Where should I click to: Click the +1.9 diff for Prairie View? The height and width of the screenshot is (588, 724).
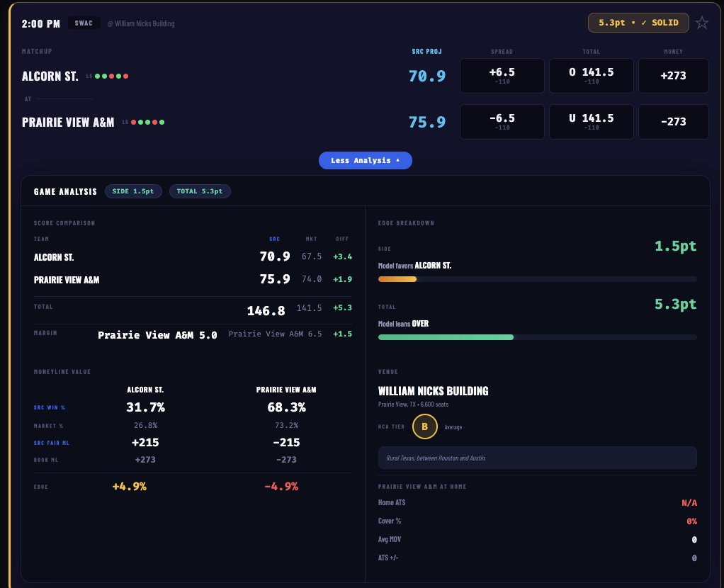(343, 279)
